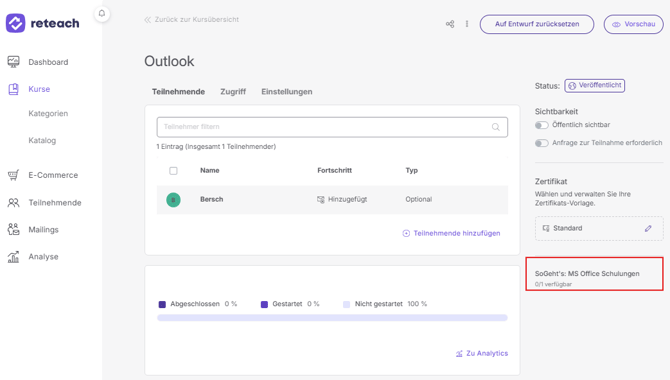The image size is (670, 380).
Task: Click the Veröffentlicht status badge
Action: (594, 85)
